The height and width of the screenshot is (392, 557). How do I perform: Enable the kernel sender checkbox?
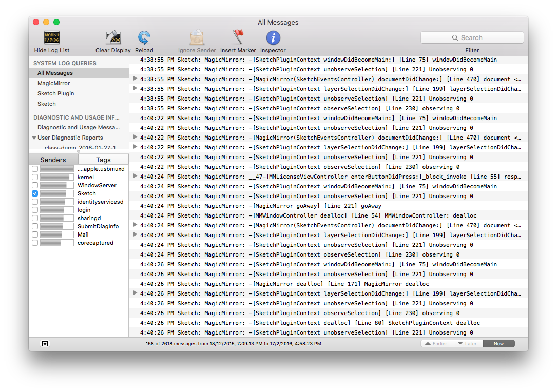coord(35,177)
